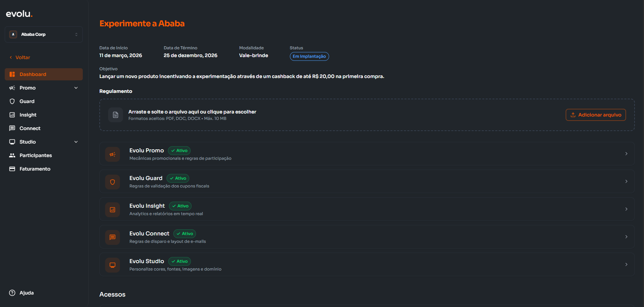Open the Evolu Promo row arrow
The width and height of the screenshot is (644, 307).
tap(626, 154)
